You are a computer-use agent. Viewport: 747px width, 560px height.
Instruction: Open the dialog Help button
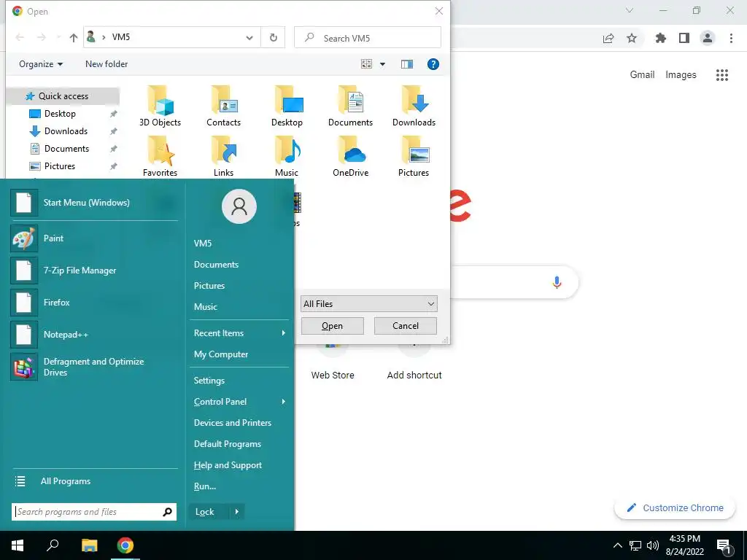(433, 64)
